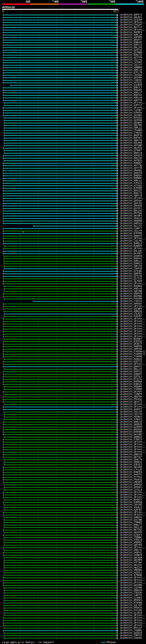Click the white query sequence bar
146x644 pixels.
pos(60,9)
